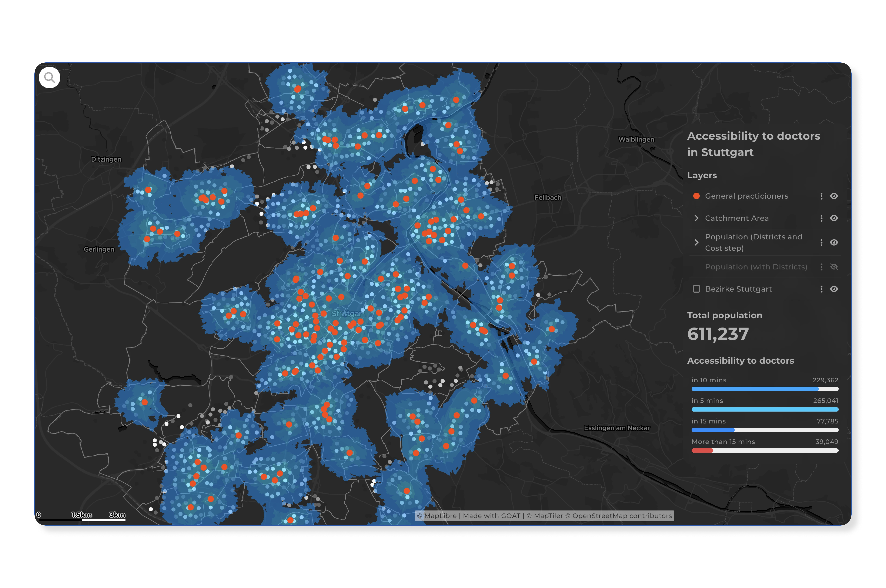Screen dimensions: 886x588
Task: Open the MapTiler attribution link
Action: pos(545,516)
